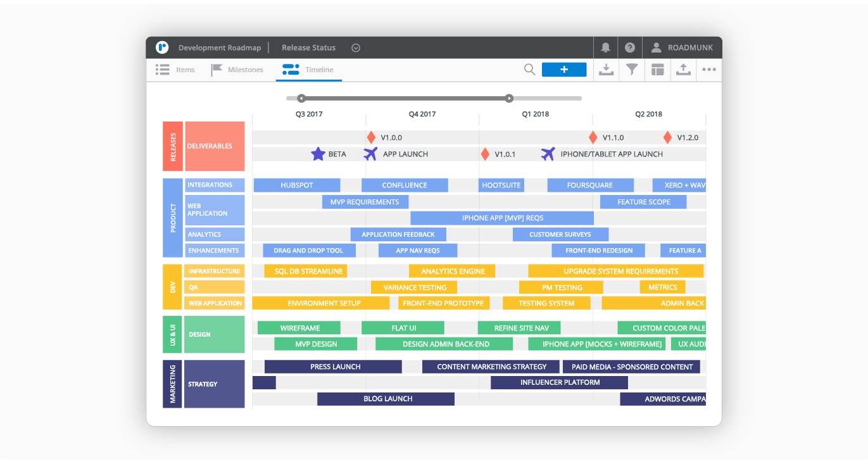Click the ANALYTICS row label

[215, 234]
